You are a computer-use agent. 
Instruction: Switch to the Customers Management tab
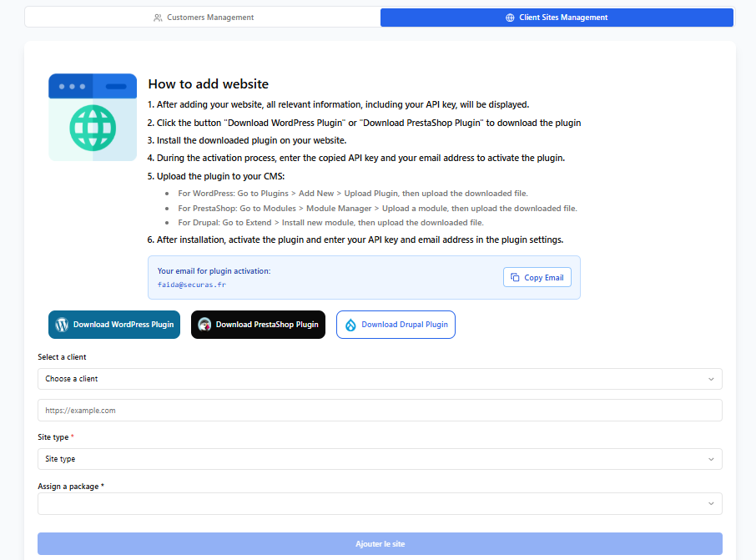[204, 18]
